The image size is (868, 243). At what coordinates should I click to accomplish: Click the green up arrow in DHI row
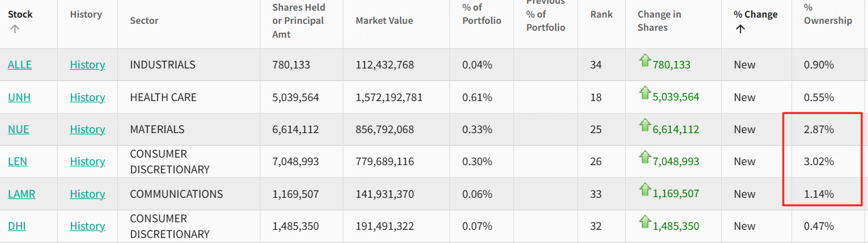point(645,222)
